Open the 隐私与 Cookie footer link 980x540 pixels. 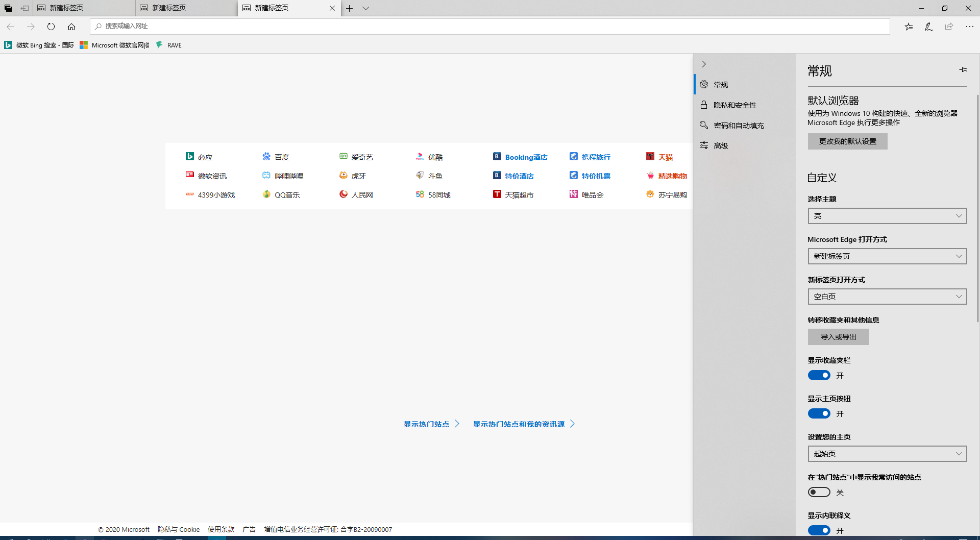(179, 529)
